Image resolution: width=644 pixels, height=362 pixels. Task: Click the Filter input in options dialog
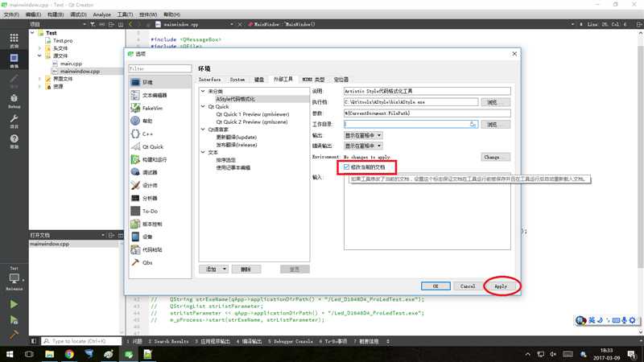159,68
